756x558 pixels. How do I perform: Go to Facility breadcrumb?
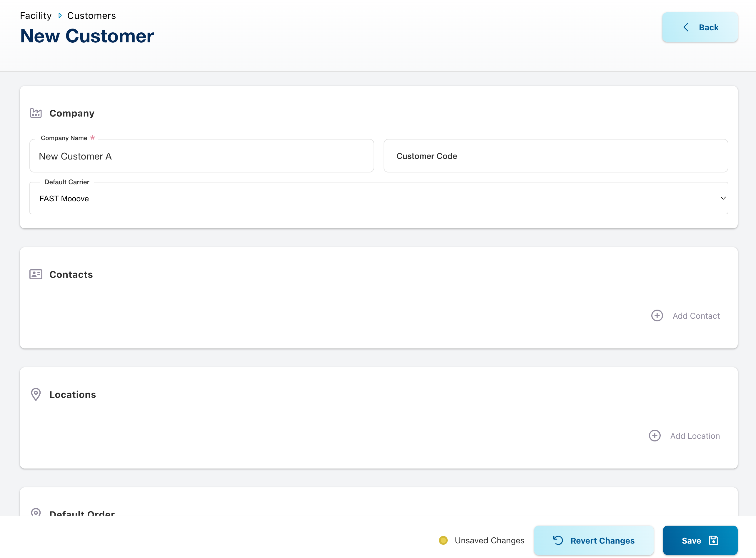point(36,16)
